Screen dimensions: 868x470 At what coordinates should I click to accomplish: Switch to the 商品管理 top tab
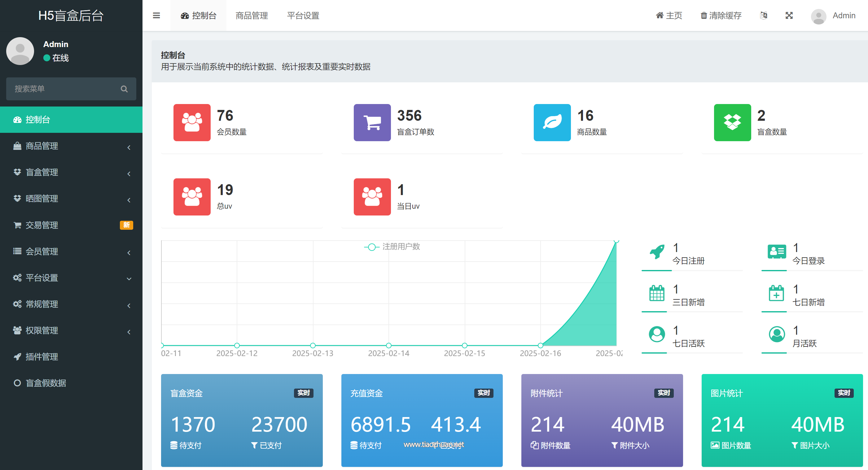click(x=252, y=15)
